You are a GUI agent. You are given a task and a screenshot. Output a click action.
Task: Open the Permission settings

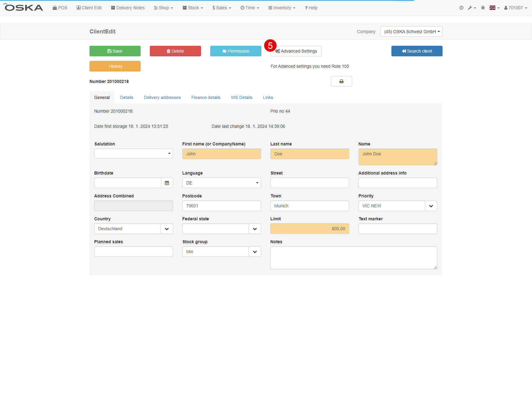click(x=236, y=51)
